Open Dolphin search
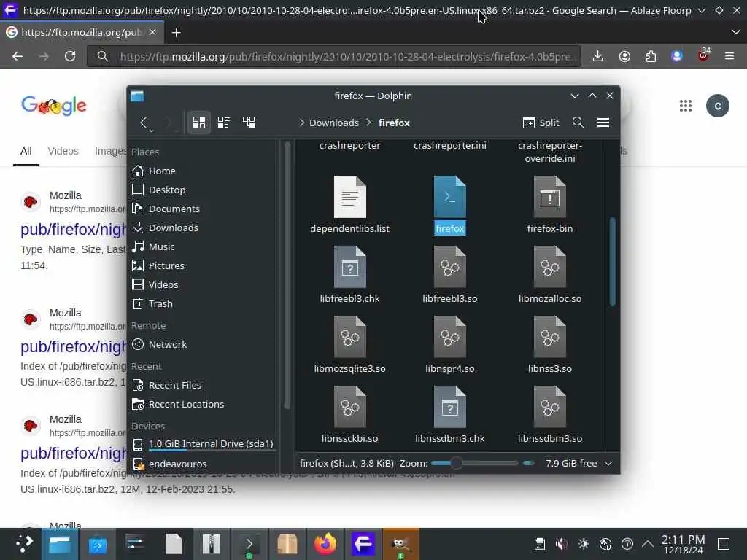This screenshot has width=747, height=560. pyautogui.click(x=578, y=122)
